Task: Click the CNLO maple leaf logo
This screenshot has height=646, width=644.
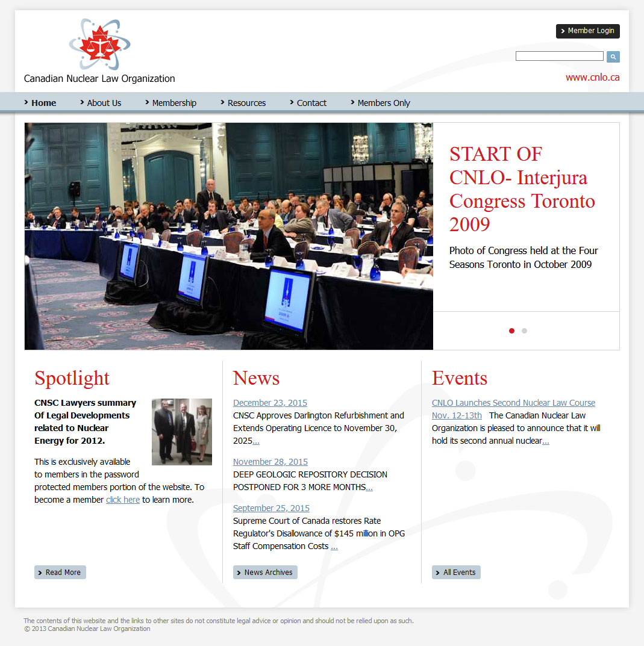Action: [99, 45]
